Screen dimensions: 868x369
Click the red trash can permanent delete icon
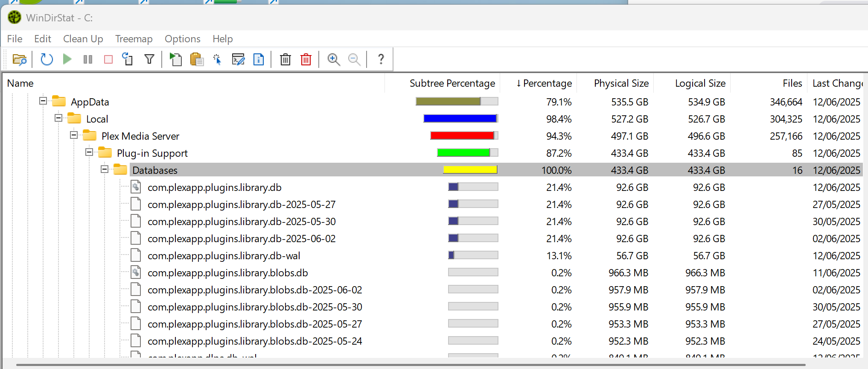point(306,59)
